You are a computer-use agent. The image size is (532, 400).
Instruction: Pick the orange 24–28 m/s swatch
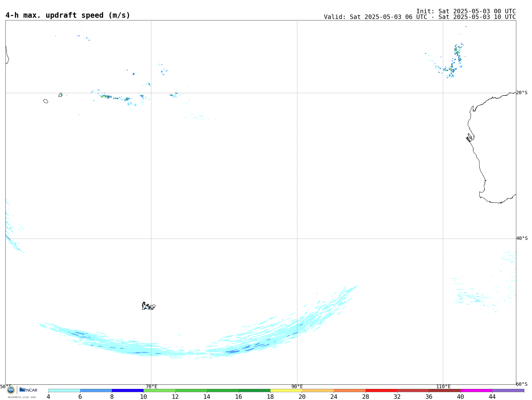(349, 390)
